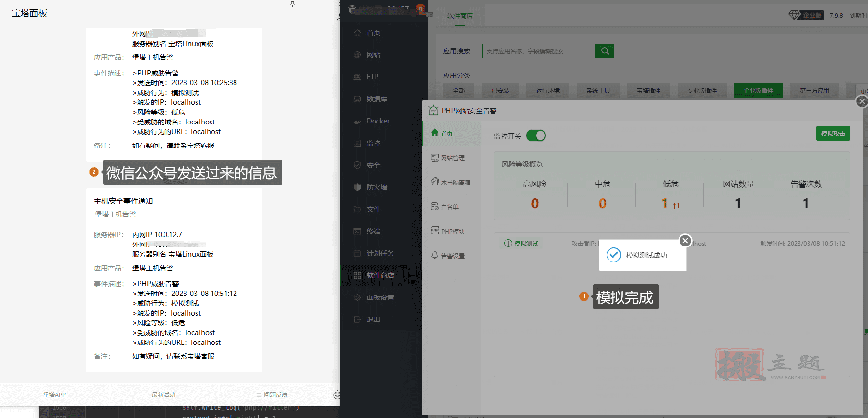Click the 告警设置 bell icon
Screen dimensions: 868x418
(434, 255)
